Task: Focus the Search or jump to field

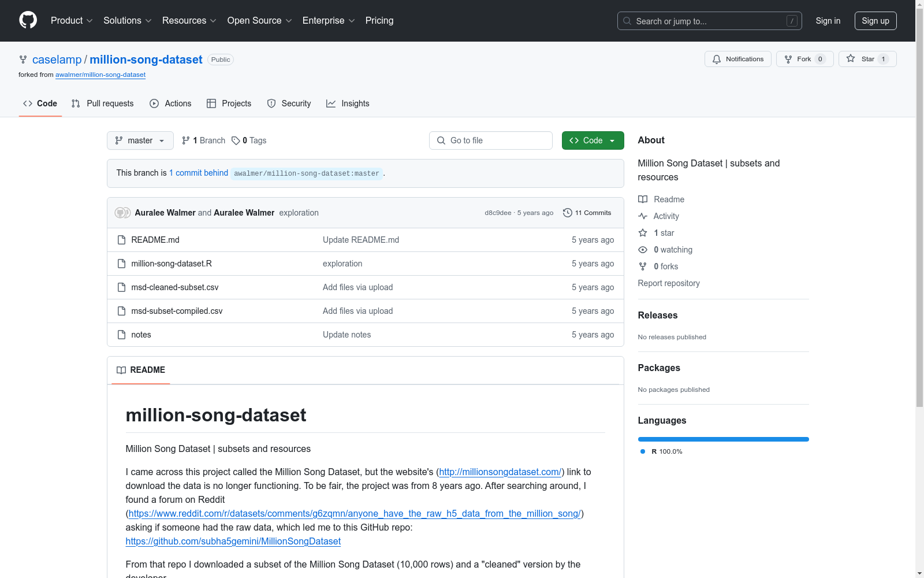Action: pos(709,21)
